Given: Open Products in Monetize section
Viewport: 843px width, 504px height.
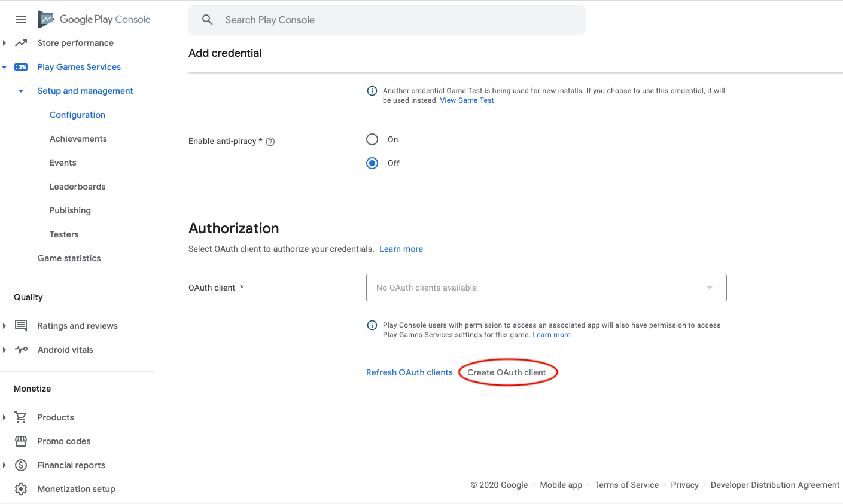Looking at the screenshot, I should point(56,417).
